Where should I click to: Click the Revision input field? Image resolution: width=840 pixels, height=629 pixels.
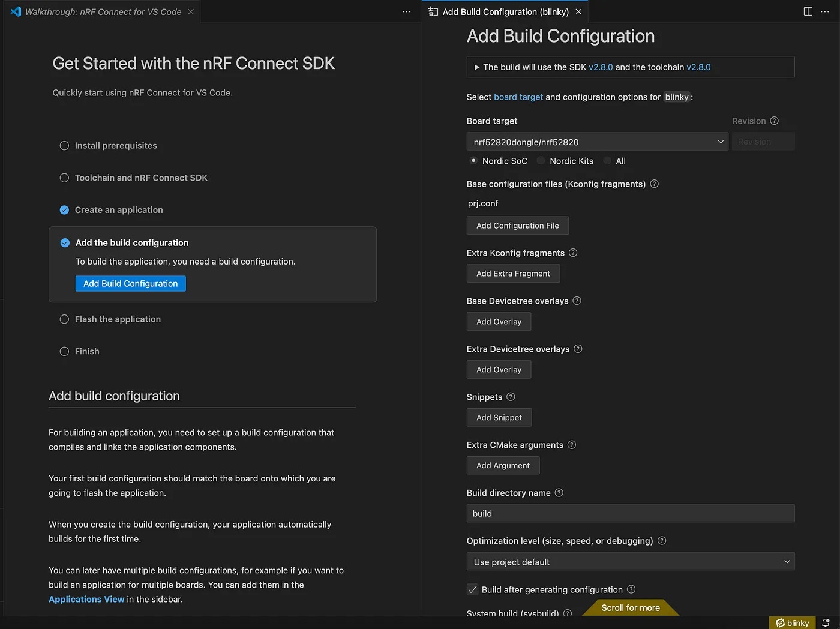pos(763,142)
